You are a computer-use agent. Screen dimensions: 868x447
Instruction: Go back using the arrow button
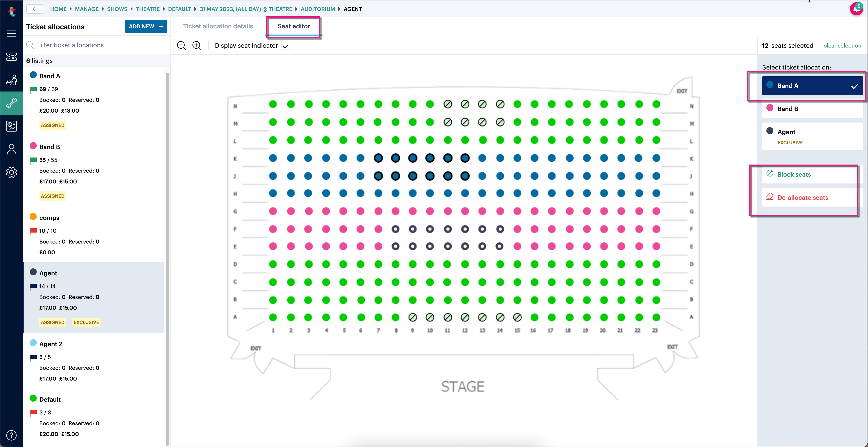coord(35,9)
